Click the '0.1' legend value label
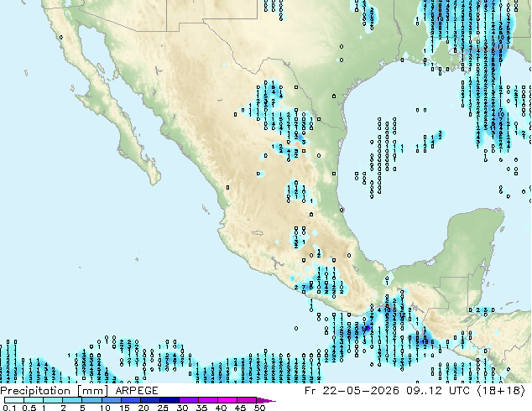Image resolution: width=532 pixels, height=411 pixels. (x=9, y=408)
